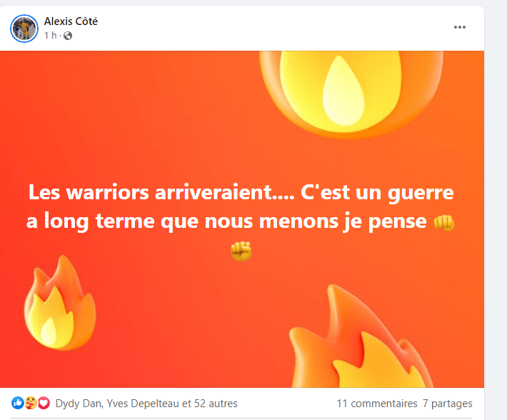Click the large flame at top right
The width and height of the screenshot is (507, 420).
click(351, 94)
